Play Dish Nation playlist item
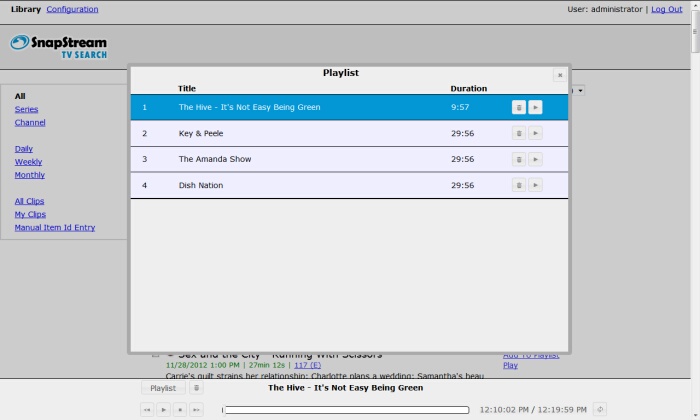 click(x=535, y=185)
